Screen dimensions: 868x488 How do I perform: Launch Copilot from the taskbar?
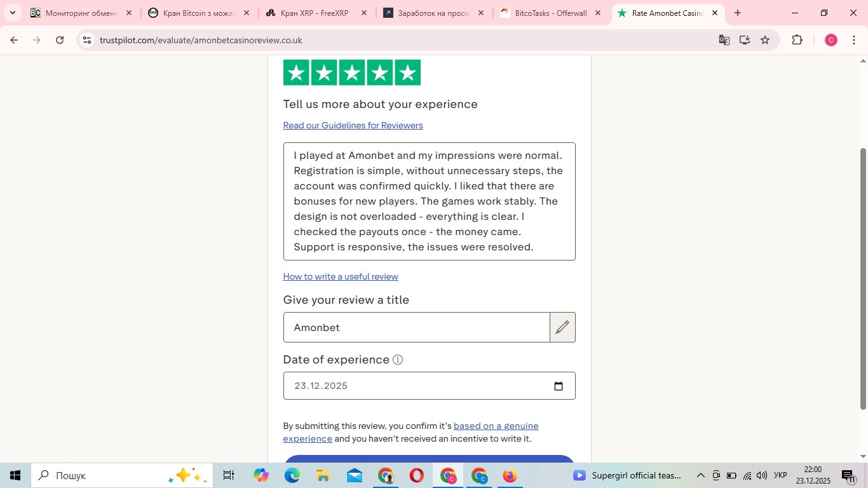[261, 475]
